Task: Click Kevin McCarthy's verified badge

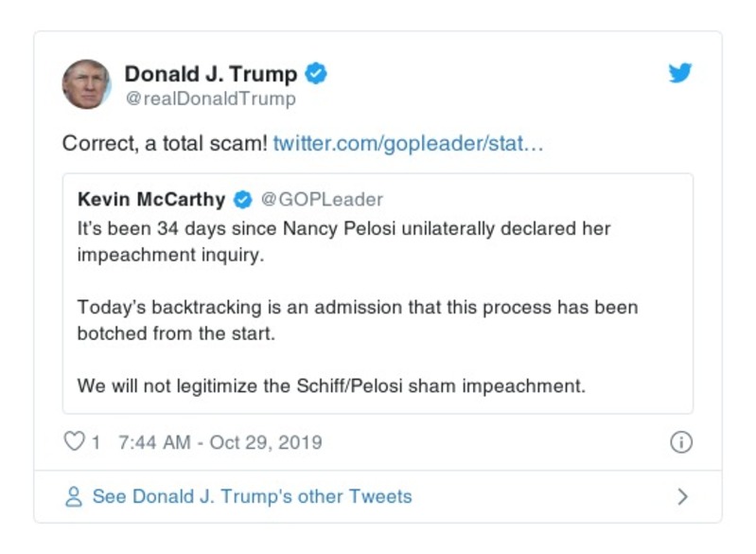Action: click(243, 200)
